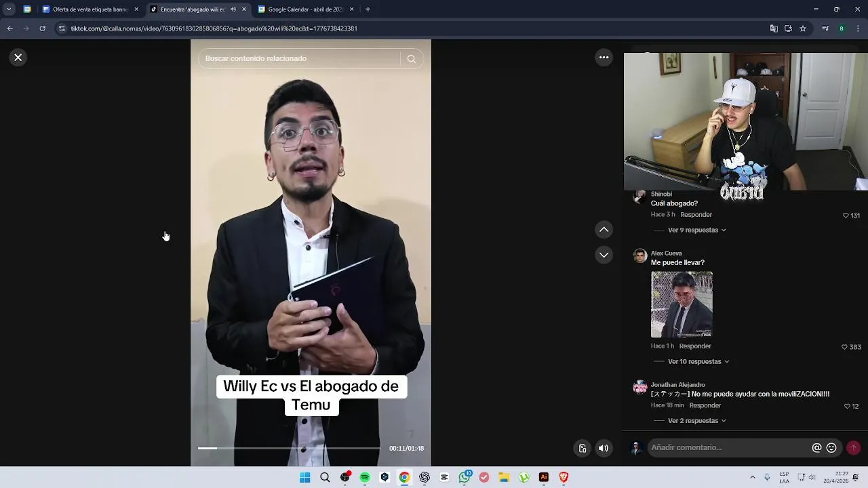This screenshot has width=868, height=488.
Task: Click the tiktok.com address bar URL
Action: 214,28
